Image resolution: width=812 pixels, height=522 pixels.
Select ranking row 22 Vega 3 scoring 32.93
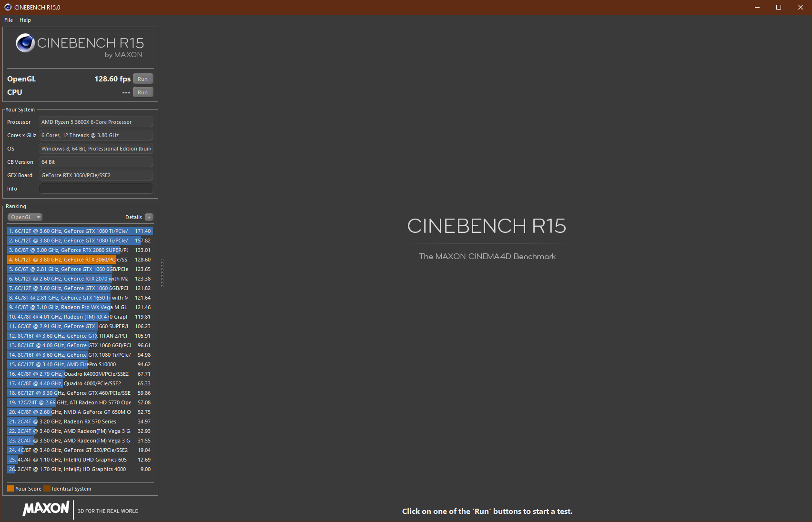80,431
